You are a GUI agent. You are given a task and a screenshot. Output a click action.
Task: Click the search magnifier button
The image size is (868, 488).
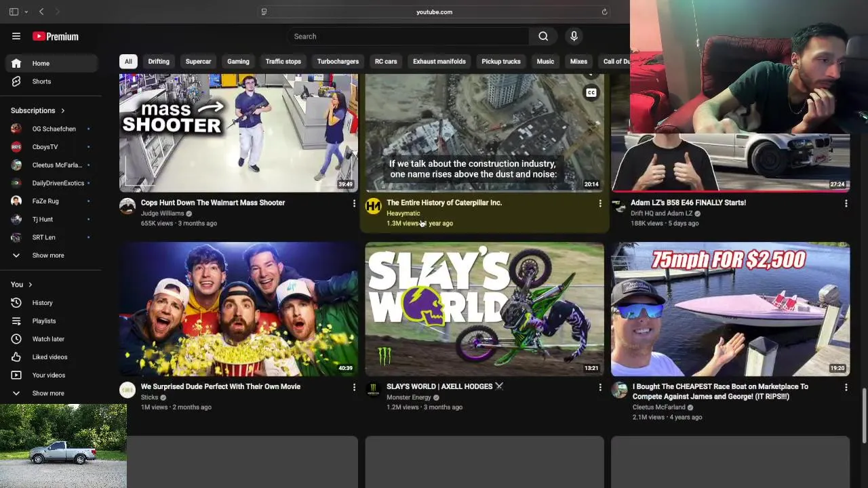click(543, 37)
